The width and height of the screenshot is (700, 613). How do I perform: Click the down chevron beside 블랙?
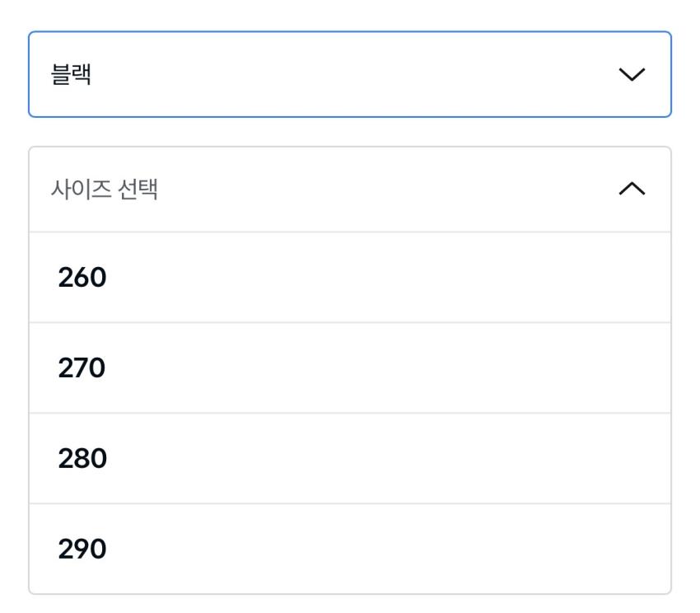tap(632, 75)
